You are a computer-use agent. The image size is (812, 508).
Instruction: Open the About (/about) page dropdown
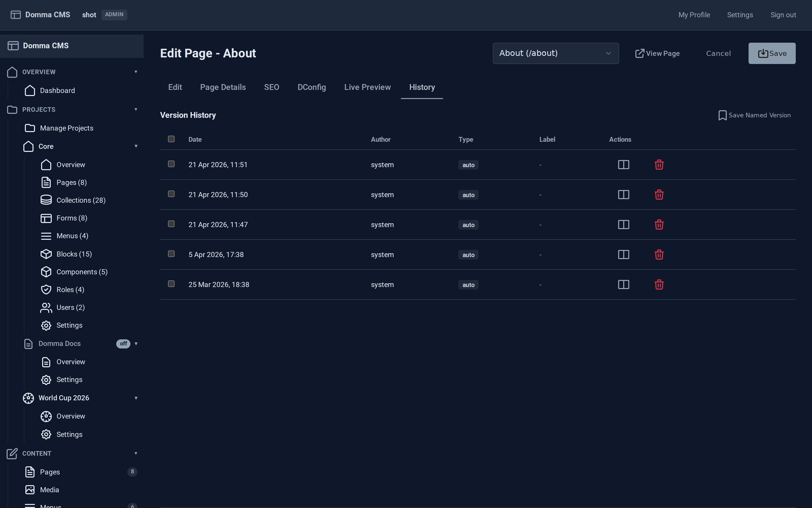coord(556,53)
